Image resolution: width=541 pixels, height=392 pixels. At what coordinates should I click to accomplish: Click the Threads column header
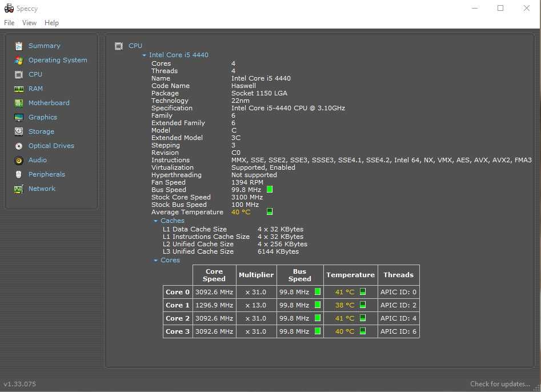coord(399,275)
